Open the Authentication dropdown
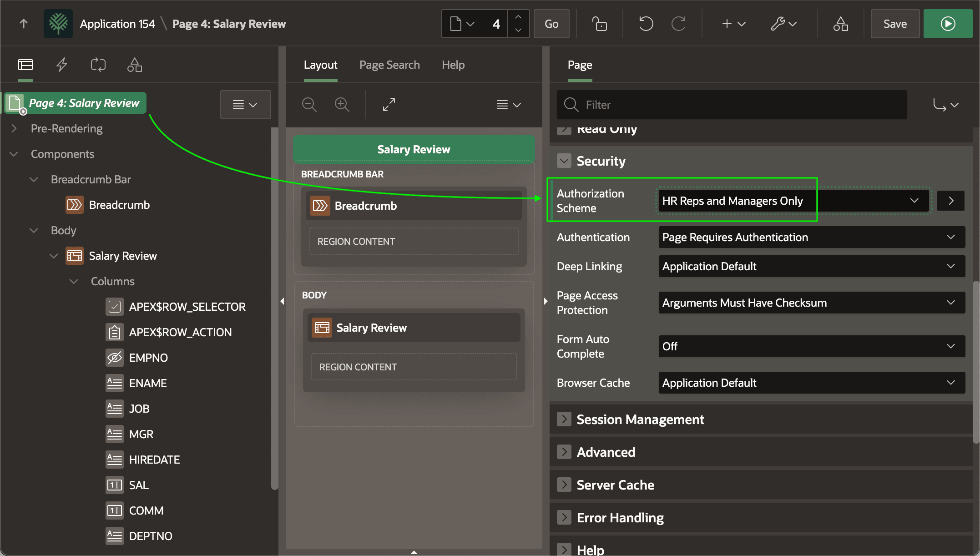The width and height of the screenshot is (980, 556). point(812,237)
